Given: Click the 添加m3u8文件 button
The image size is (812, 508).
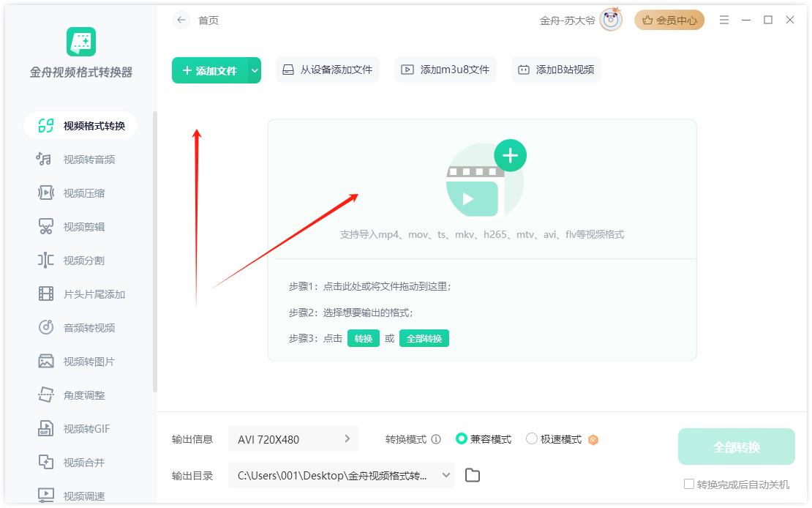Looking at the screenshot, I should [446, 70].
